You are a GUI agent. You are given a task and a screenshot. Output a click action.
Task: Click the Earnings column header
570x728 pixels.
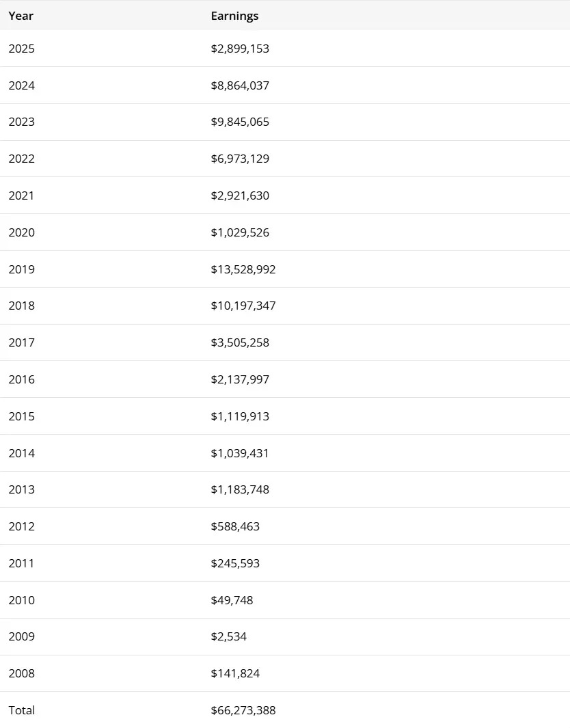(234, 16)
